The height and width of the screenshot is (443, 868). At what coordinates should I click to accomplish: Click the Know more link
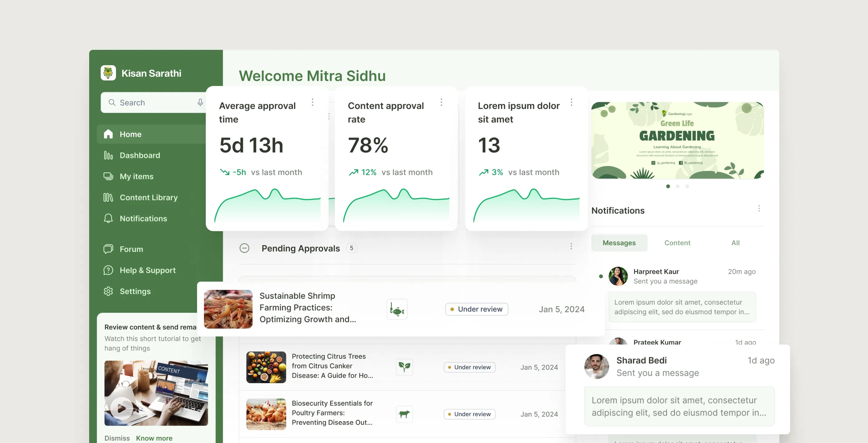[x=154, y=438]
